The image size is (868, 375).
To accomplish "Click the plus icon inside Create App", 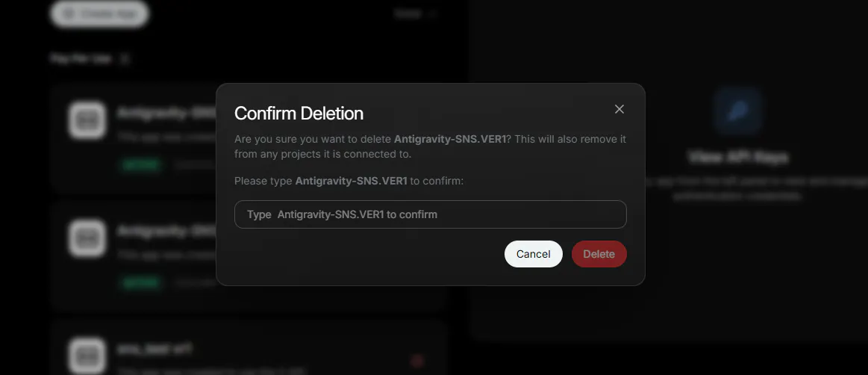I will [69, 14].
